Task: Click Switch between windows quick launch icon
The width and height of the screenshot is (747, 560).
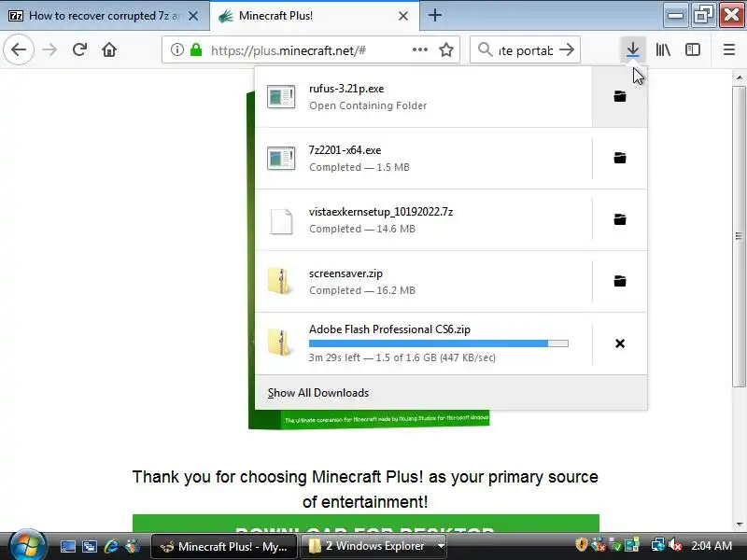Action: (89, 546)
